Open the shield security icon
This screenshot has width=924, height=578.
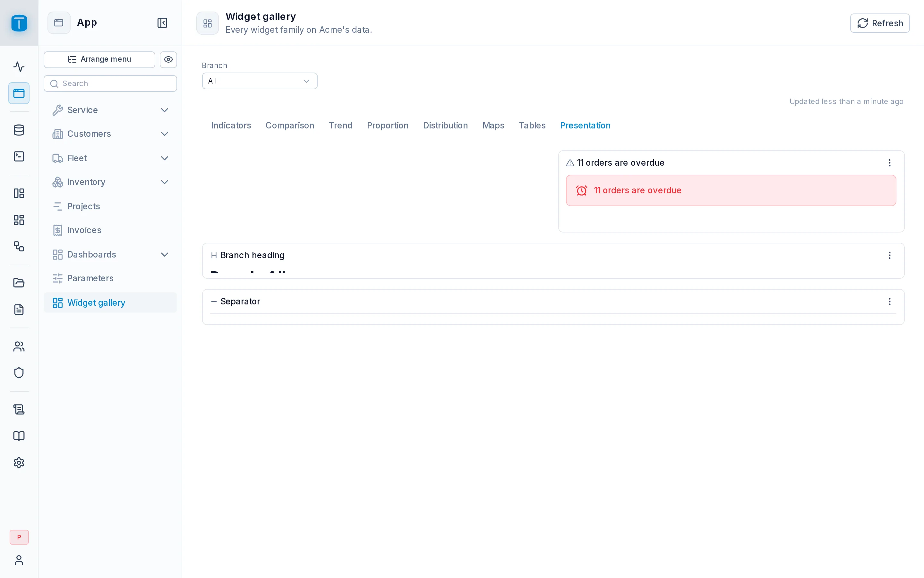tap(19, 373)
